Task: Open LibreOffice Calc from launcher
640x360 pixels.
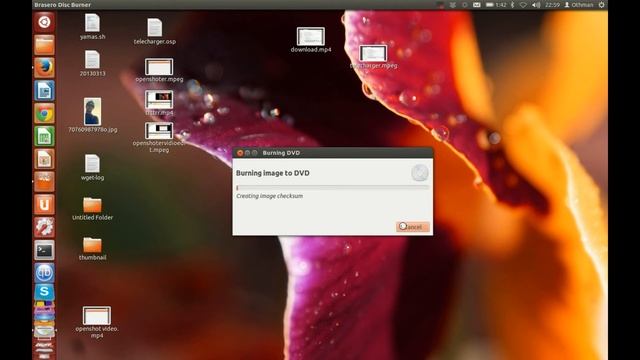Action: 44,136
